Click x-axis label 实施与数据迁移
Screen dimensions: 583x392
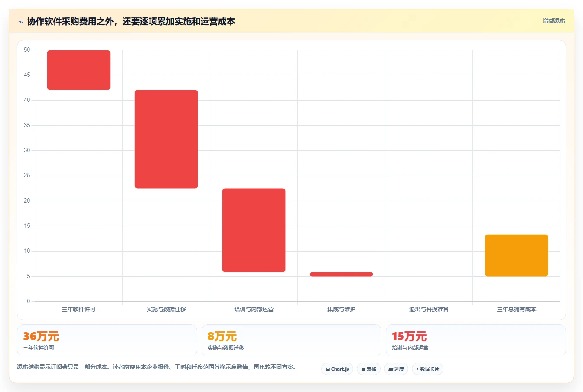166,309
